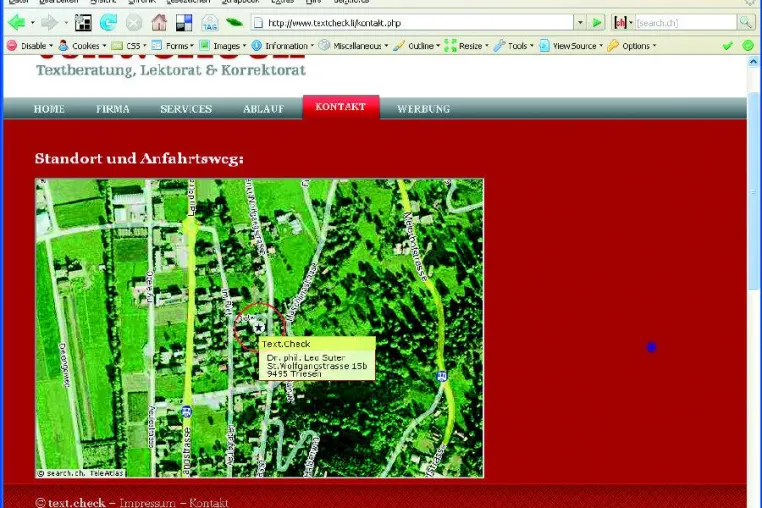The width and height of the screenshot is (762, 508).
Task: Click the blue Reload page icon
Action: pos(108,22)
